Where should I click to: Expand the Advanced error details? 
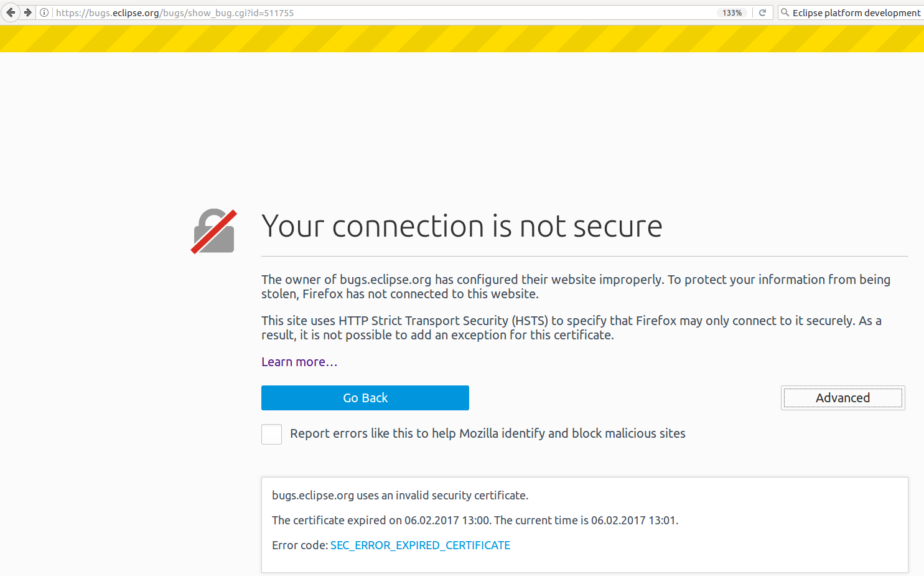tap(843, 398)
